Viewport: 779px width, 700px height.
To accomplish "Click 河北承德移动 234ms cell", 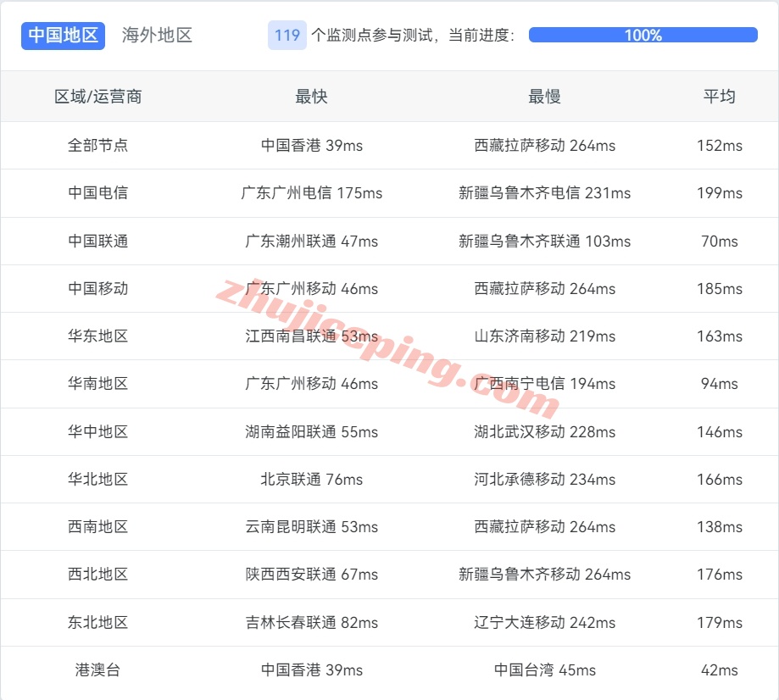I will [544, 480].
